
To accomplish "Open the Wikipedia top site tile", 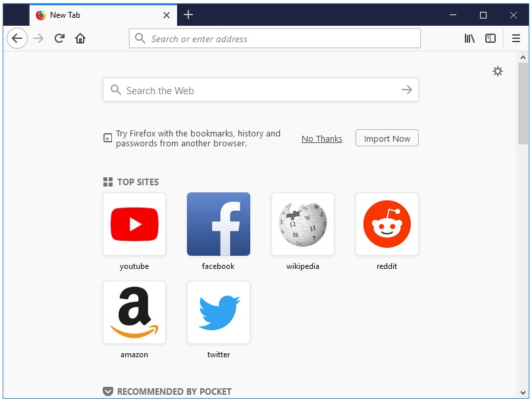I will 303,224.
